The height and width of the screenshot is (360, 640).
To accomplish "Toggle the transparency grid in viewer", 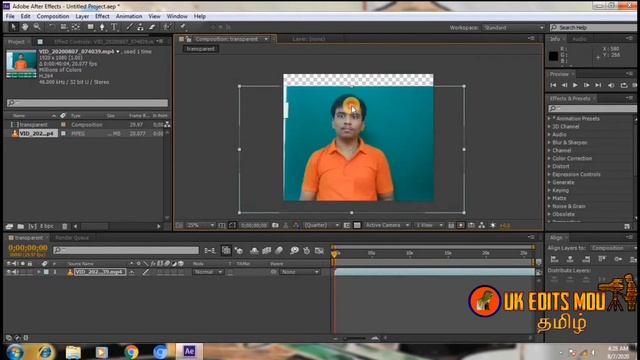I will (357, 225).
